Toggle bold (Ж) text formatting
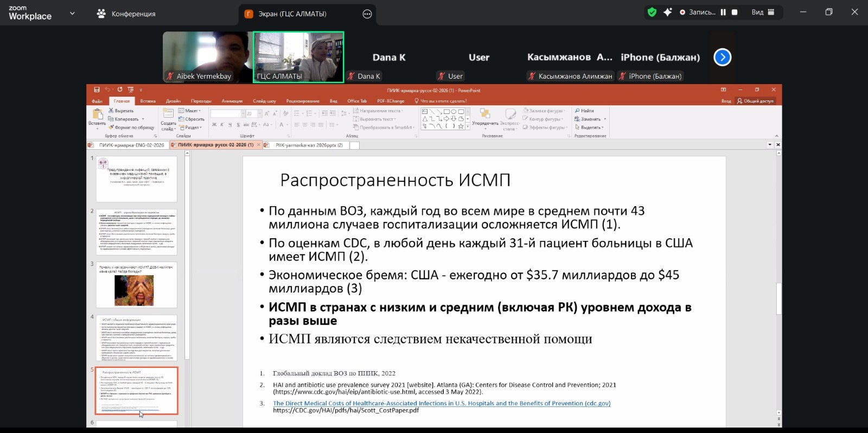This screenshot has width=868, height=433. click(214, 125)
